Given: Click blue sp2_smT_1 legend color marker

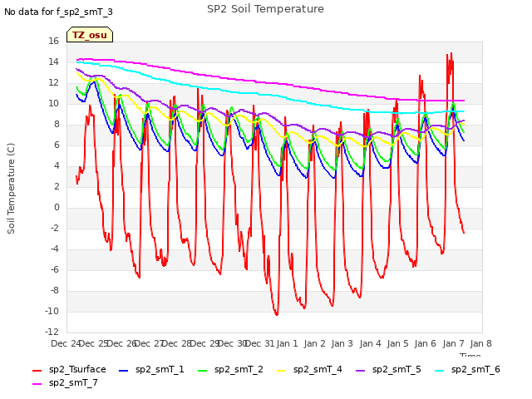Looking at the screenshot, I should click(124, 371).
